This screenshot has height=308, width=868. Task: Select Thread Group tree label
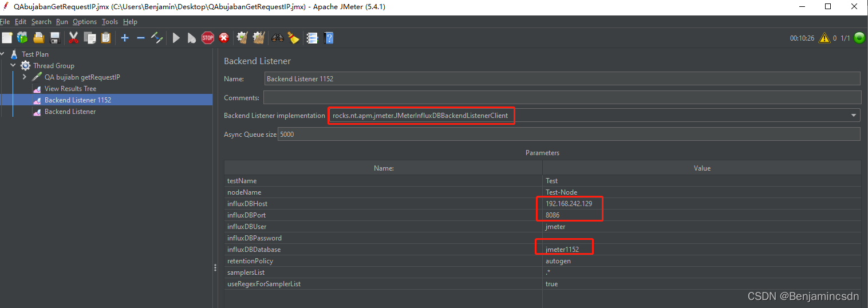tap(54, 66)
